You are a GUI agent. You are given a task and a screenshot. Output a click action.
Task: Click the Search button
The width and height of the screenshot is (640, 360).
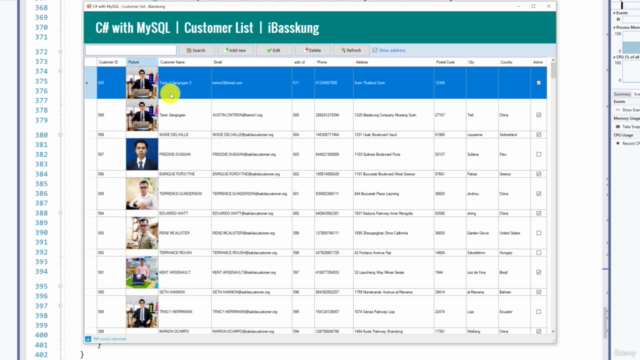[x=196, y=50]
